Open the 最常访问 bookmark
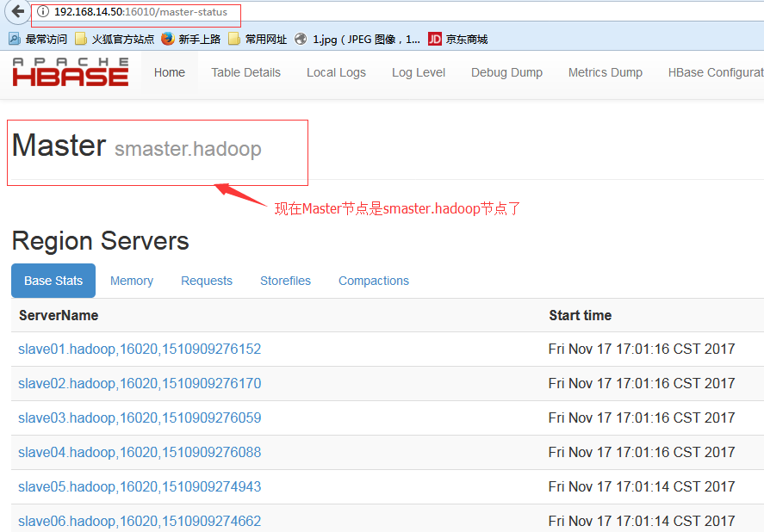The height and width of the screenshot is (532, 764). coord(38,39)
